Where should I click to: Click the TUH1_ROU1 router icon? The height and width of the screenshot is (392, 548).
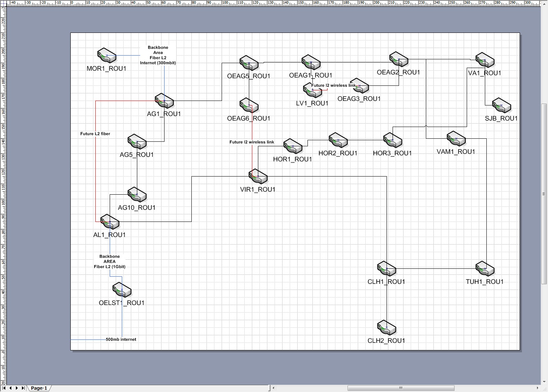tap(484, 269)
